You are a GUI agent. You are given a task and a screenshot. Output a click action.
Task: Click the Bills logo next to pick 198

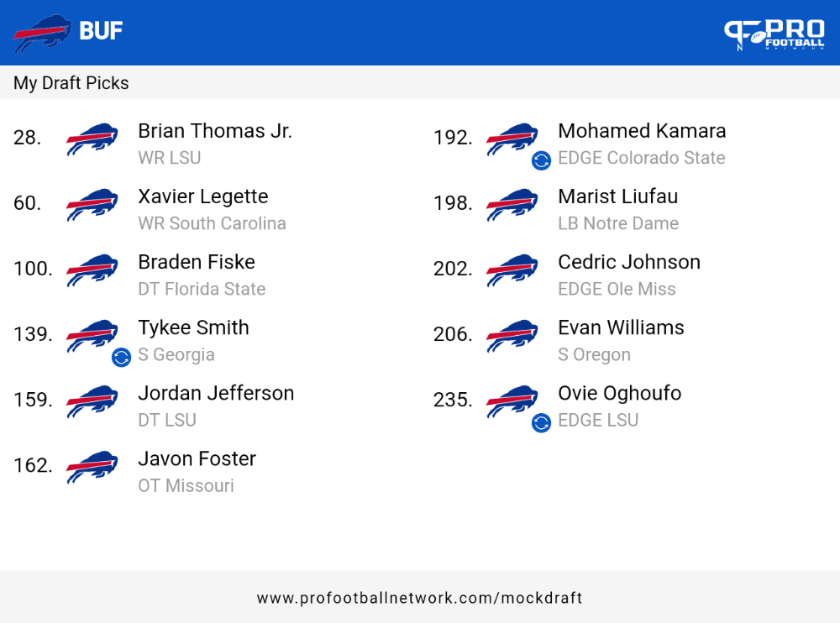[x=512, y=205]
